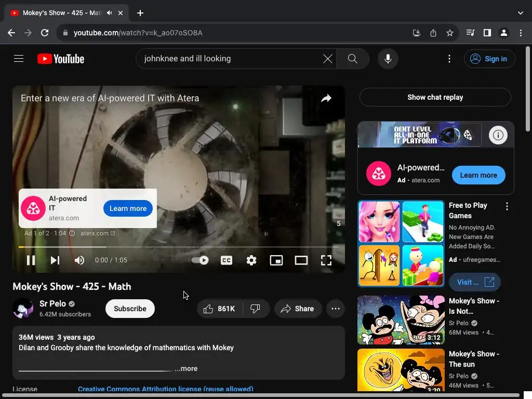532x399 pixels.
Task: Open the YouTube hamburger guide menu
Action: [x=19, y=59]
